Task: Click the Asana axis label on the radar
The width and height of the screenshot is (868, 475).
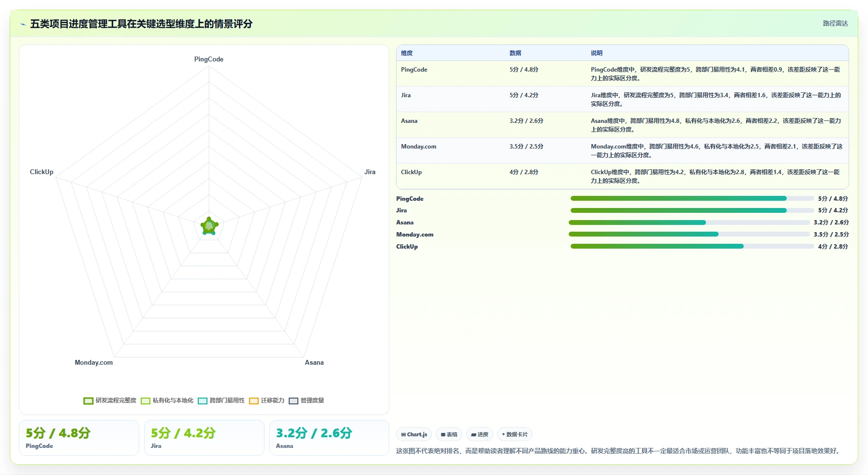Action: (314, 362)
